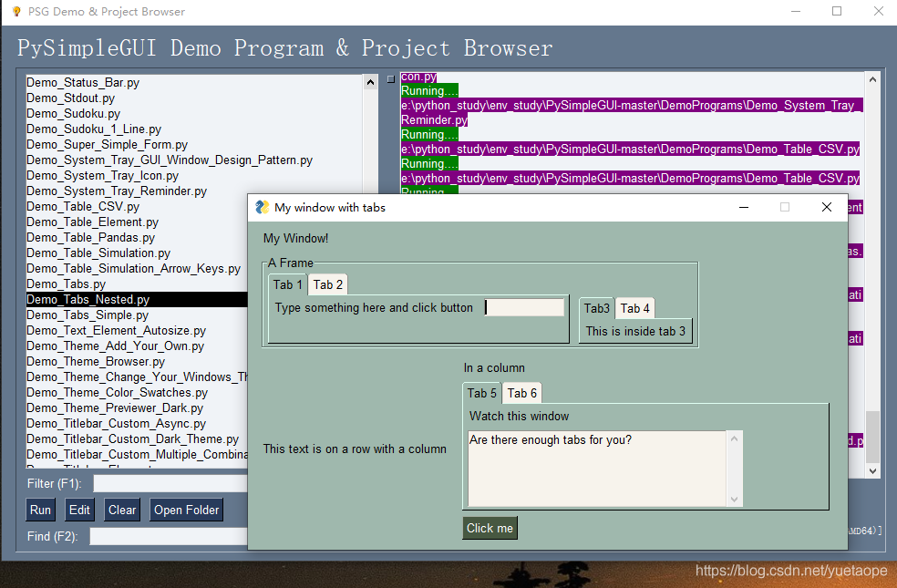The width and height of the screenshot is (897, 588).
Task: Select Demo_Titlebar_Custom_Async.py
Action: point(116,423)
